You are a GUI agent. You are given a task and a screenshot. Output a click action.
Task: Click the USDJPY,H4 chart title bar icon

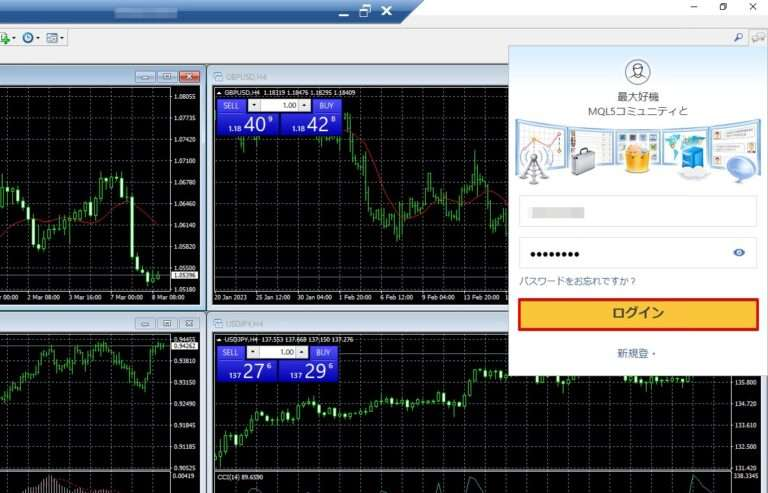(x=218, y=324)
